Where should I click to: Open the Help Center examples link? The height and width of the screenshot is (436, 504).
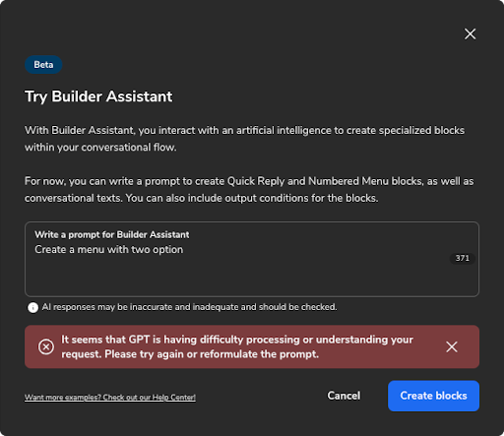click(110, 398)
